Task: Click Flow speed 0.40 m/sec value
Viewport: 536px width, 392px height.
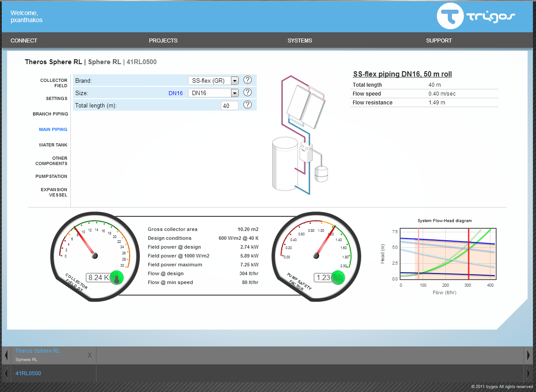Action: (x=442, y=94)
